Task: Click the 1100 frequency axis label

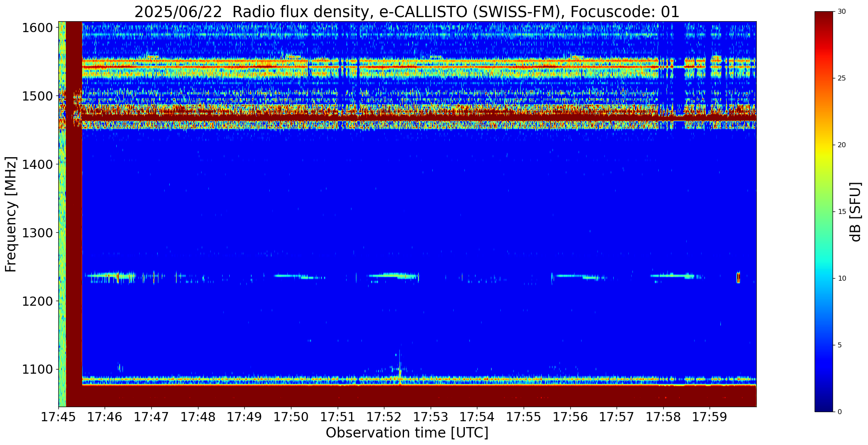Action: [38, 370]
